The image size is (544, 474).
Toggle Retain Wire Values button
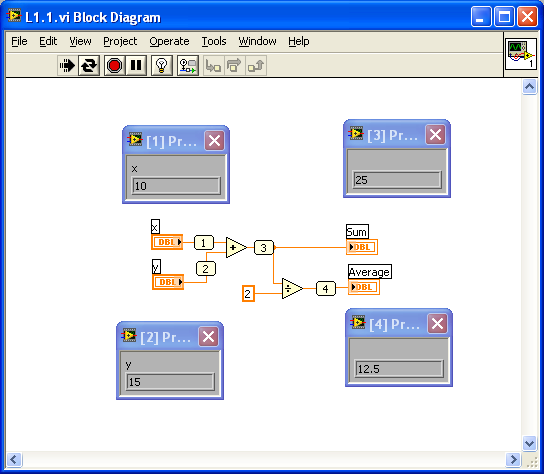(x=188, y=65)
